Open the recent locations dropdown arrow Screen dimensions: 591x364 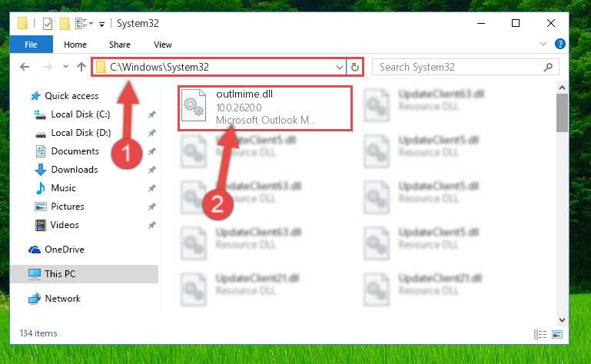(65, 67)
